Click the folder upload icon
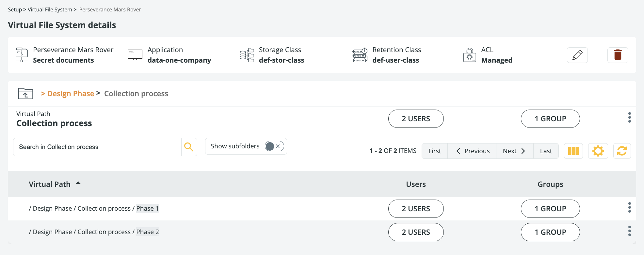The width and height of the screenshot is (644, 255). 25,94
